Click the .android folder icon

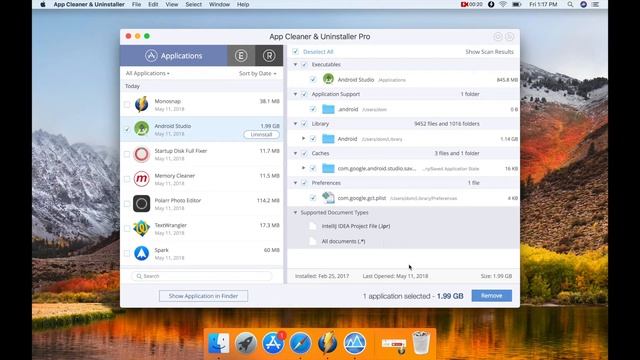point(328,109)
